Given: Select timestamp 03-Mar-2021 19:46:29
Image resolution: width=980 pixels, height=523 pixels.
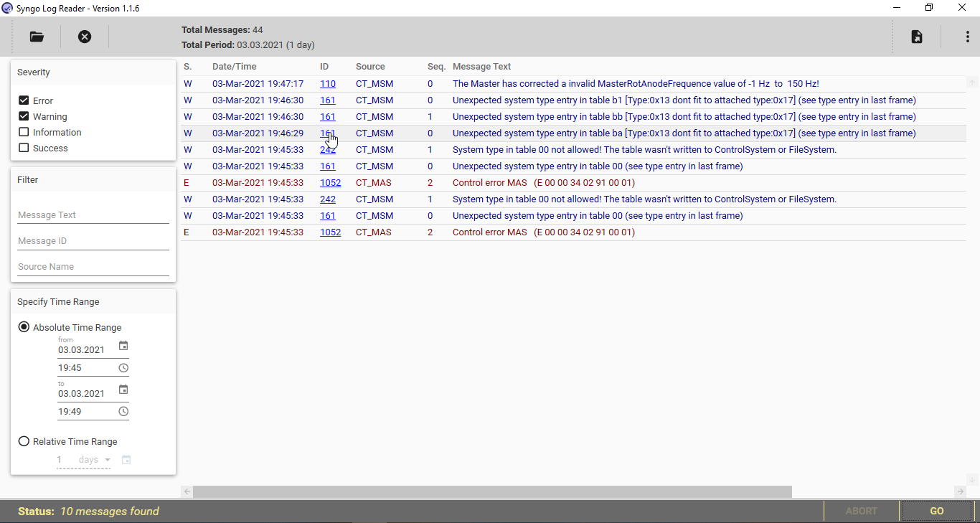Looking at the screenshot, I should pos(258,133).
